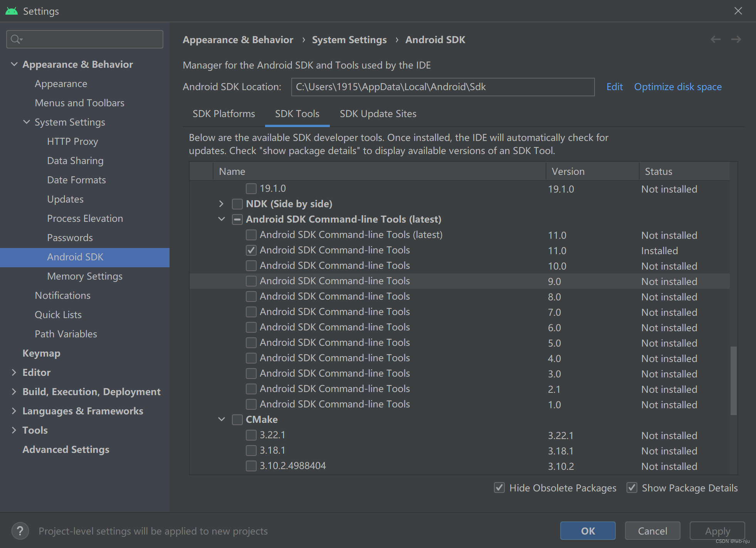Click the help question mark icon
The height and width of the screenshot is (548, 756).
20,531
